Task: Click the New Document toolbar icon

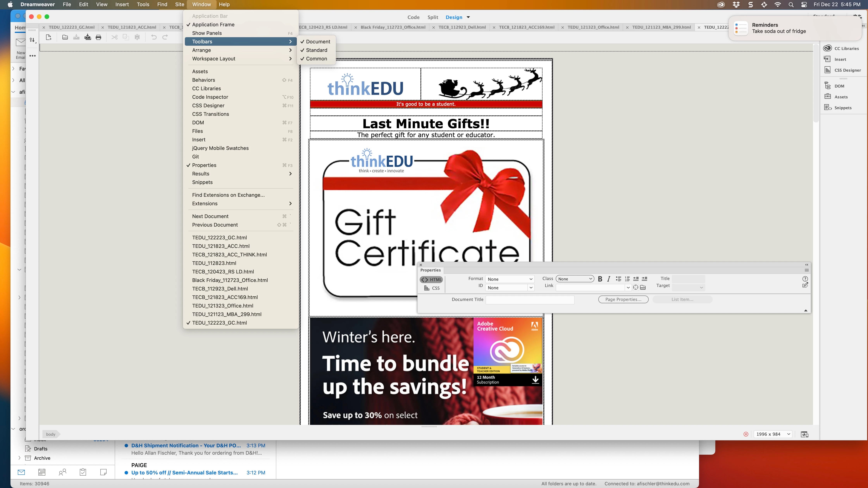Action: 48,37
